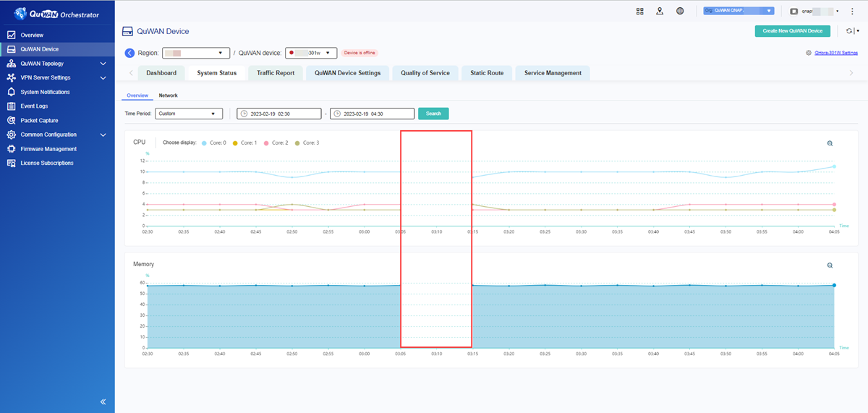
Task: Expand QuWAN Topology submenu chevron
Action: (x=103, y=64)
